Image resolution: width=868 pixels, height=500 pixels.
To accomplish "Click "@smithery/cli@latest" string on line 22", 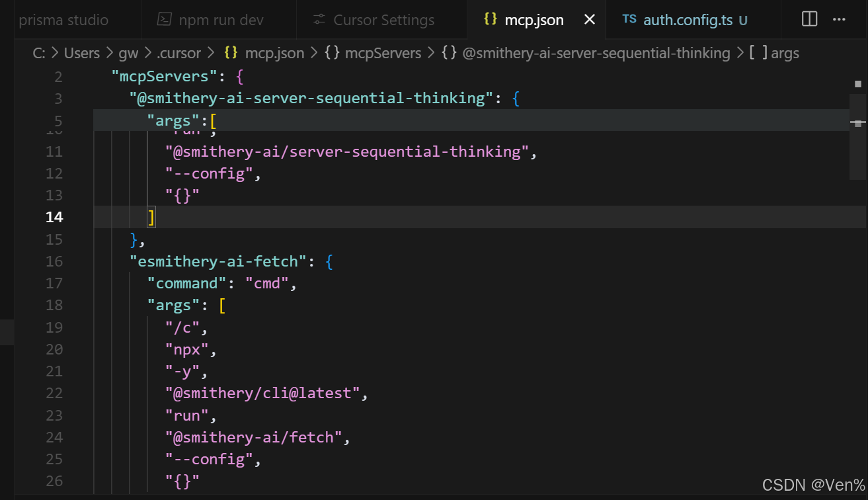I will [262, 393].
